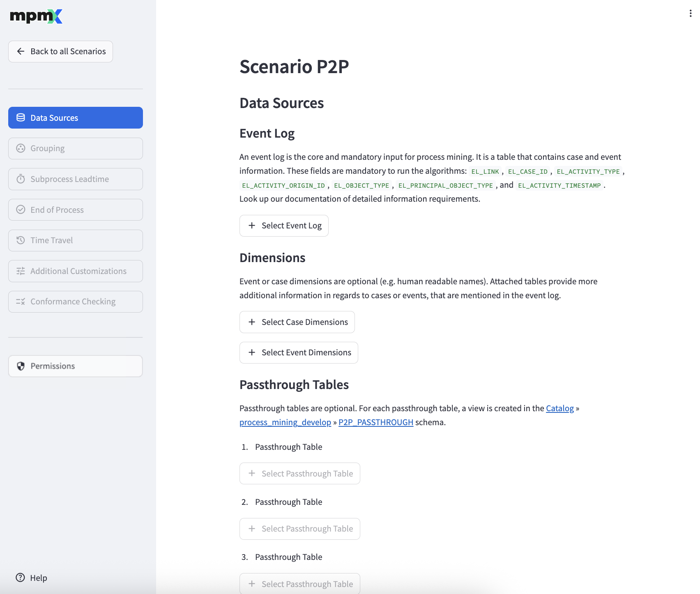The width and height of the screenshot is (700, 594).
Task: Click the Data Sources database icon
Action: coord(21,118)
